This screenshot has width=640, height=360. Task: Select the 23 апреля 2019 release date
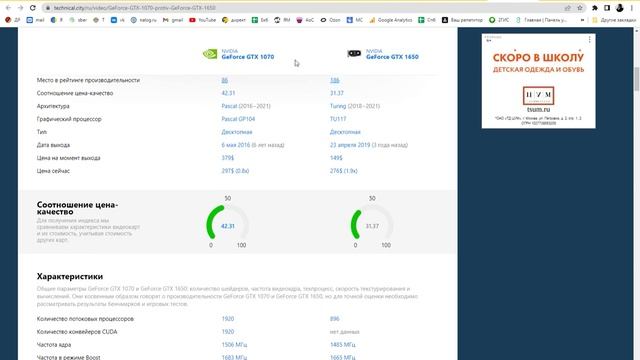pyautogui.click(x=350, y=145)
